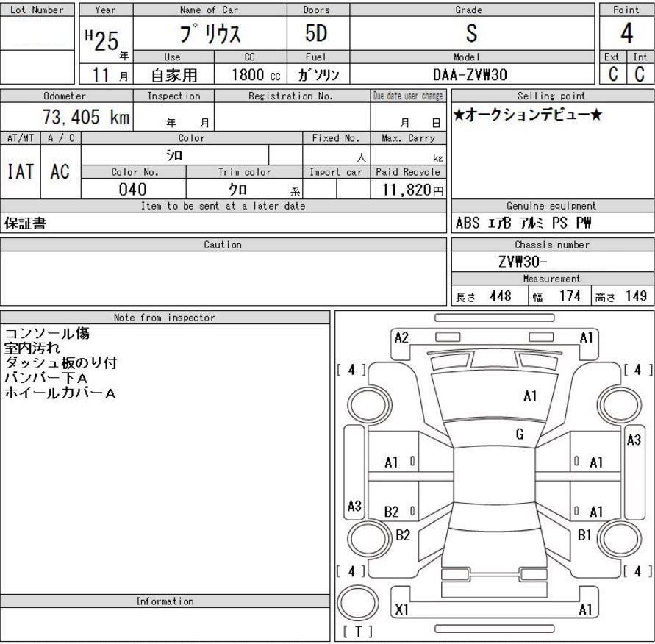Select the length measurement 448
This screenshot has height=644, width=655.
500,296
